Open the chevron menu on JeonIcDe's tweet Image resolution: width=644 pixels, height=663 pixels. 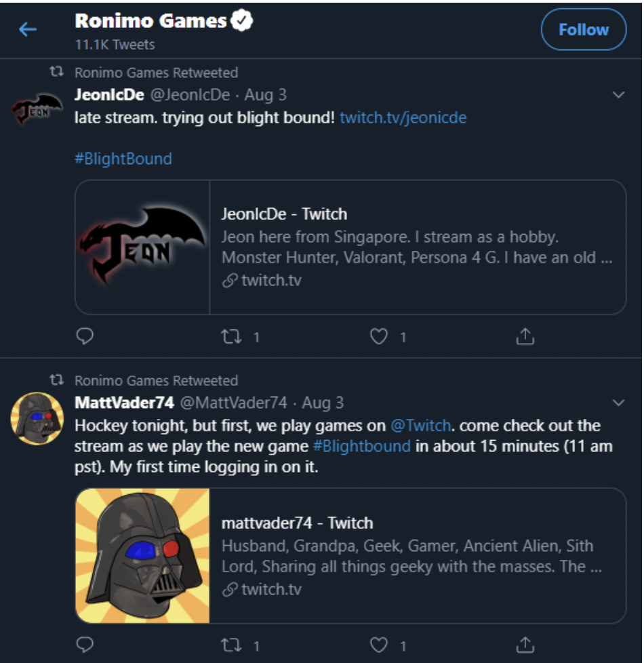(618, 95)
